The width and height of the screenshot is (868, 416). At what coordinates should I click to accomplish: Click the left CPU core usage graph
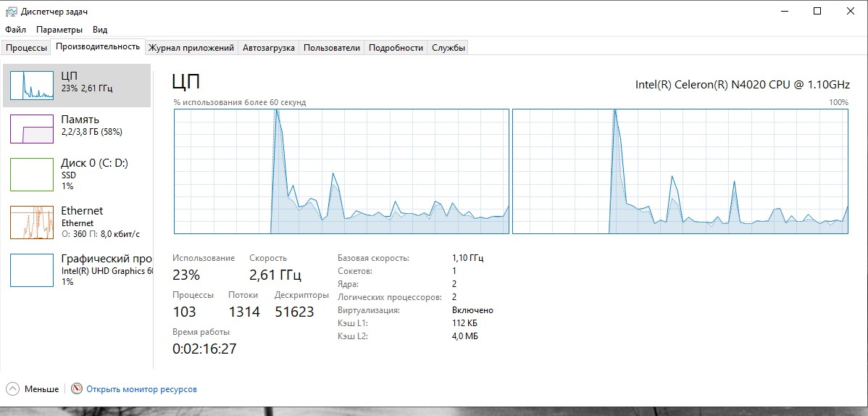tap(341, 172)
